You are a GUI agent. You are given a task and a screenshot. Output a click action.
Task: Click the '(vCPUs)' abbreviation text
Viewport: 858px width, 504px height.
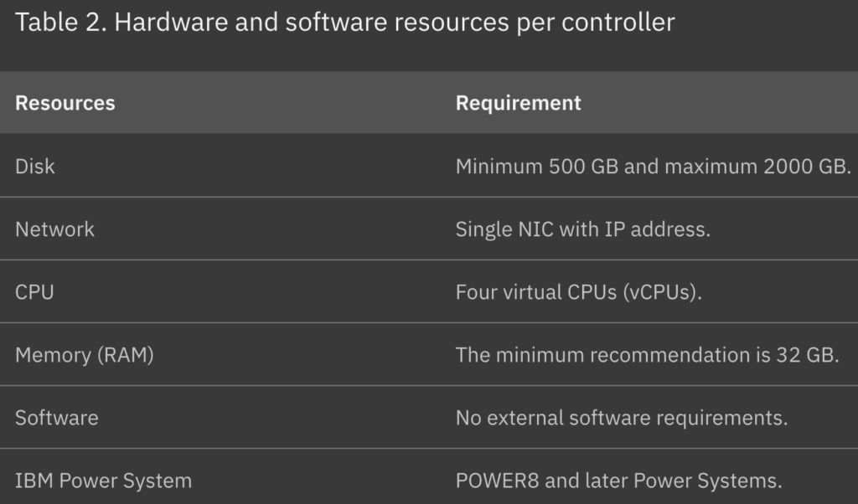pyautogui.click(x=662, y=292)
